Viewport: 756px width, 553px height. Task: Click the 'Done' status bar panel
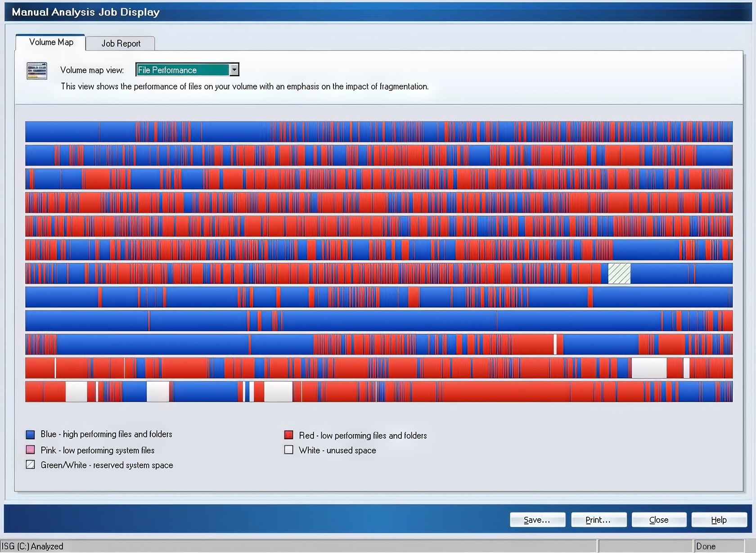pos(706,546)
